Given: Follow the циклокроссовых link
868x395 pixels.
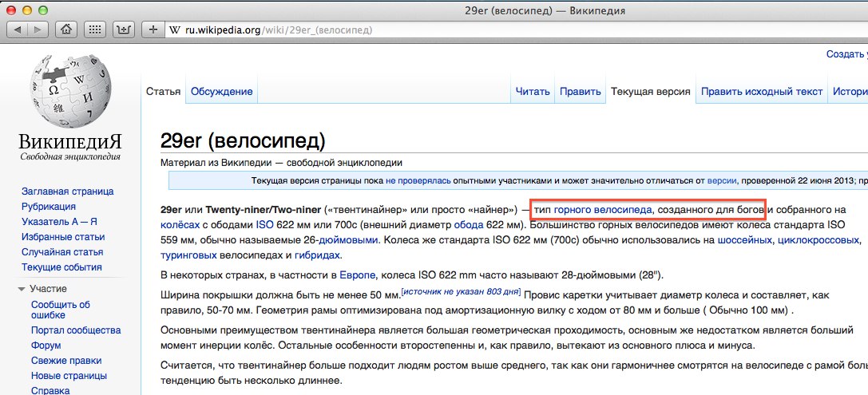Looking at the screenshot, I should click(818, 240).
